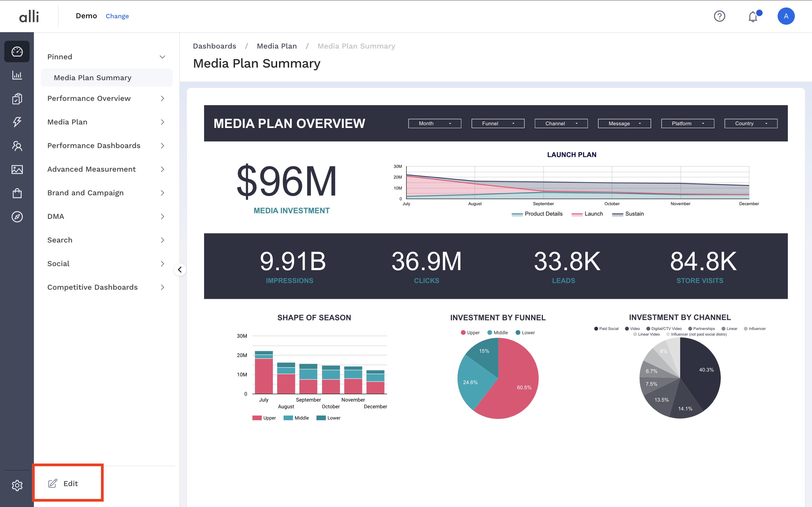Click the bar chart icon in sidebar
Image resolution: width=812 pixels, height=507 pixels.
coord(17,75)
